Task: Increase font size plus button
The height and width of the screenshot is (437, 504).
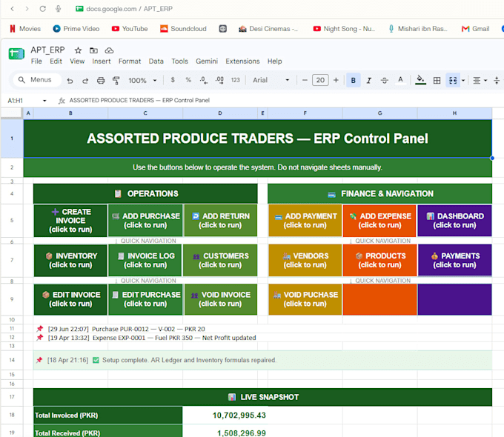Action: [336, 80]
